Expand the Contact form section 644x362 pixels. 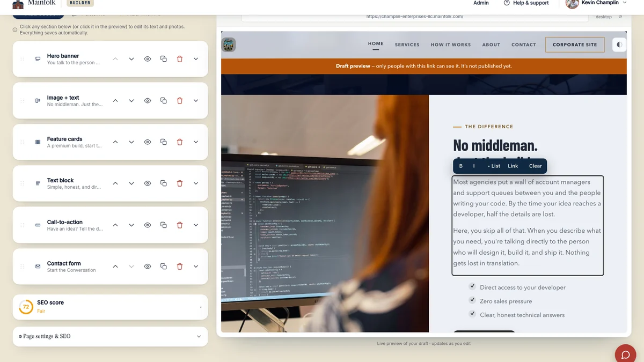point(196,267)
